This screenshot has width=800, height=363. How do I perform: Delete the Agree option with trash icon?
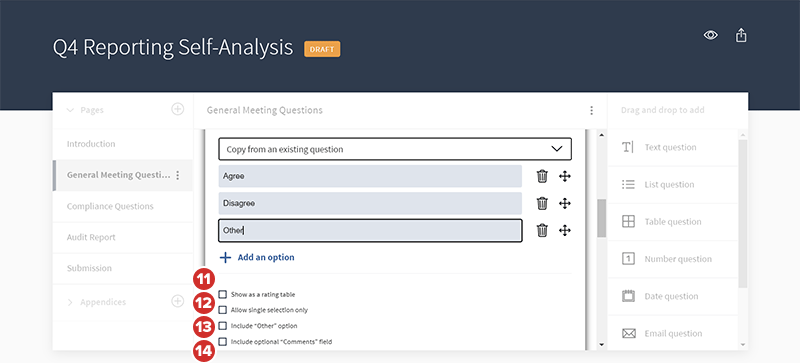point(542,176)
